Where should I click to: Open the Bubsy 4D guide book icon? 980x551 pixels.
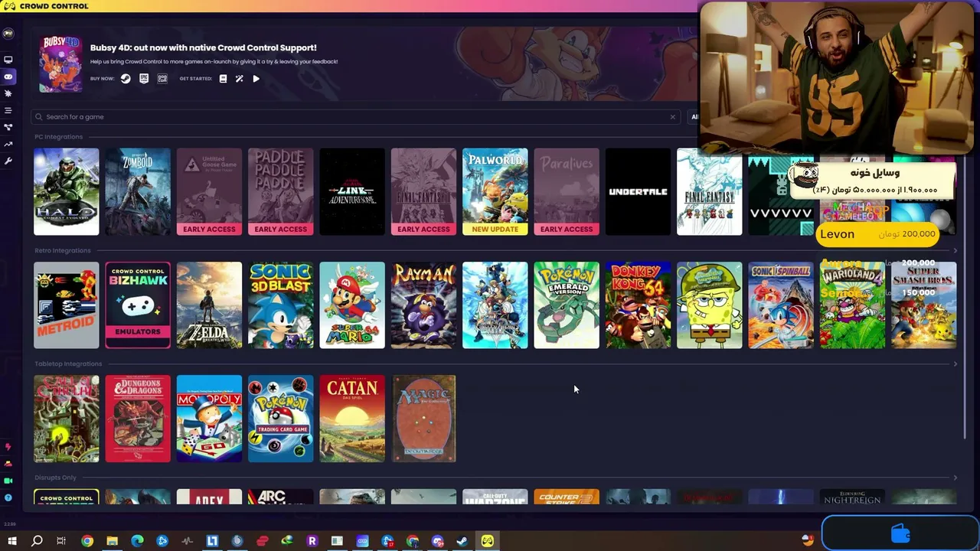[x=223, y=79]
